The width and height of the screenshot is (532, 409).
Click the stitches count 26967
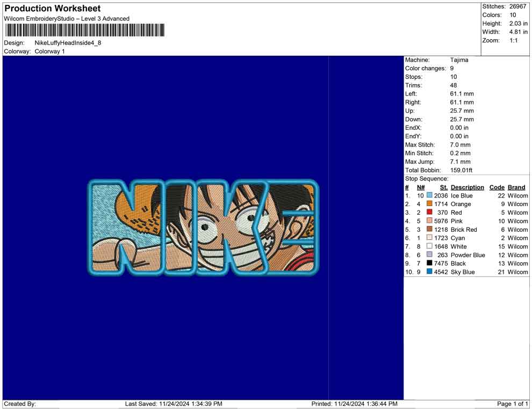point(517,6)
